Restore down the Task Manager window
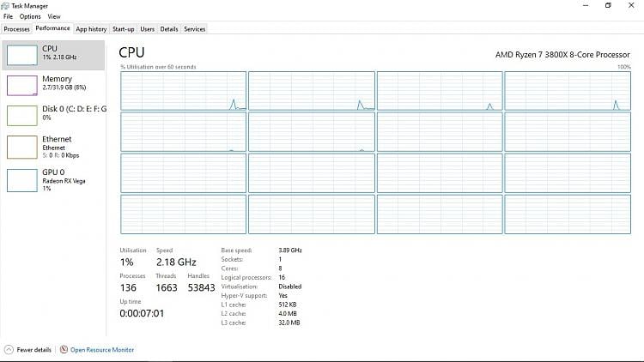The height and width of the screenshot is (362, 644). click(608, 5)
